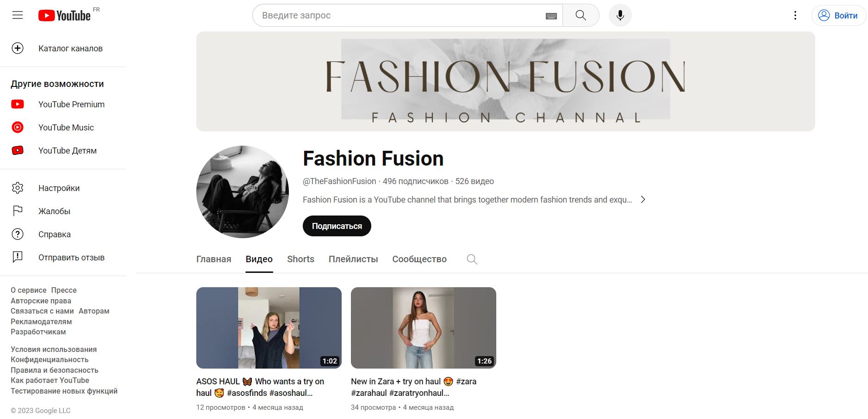The image size is (868, 419).
Task: Click the Войти sign-in button
Action: pyautogui.click(x=838, y=16)
